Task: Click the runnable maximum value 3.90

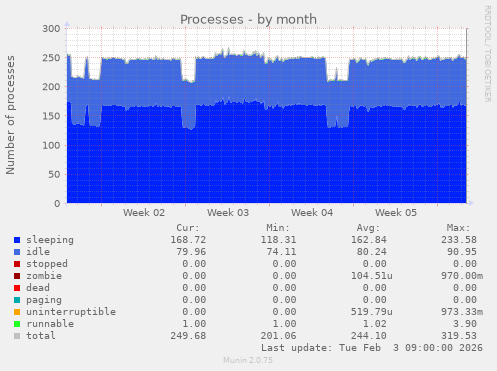Action: pyautogui.click(x=465, y=324)
